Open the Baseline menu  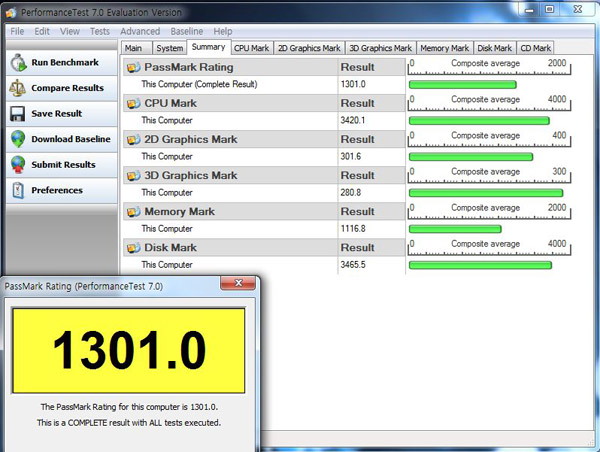click(x=187, y=31)
